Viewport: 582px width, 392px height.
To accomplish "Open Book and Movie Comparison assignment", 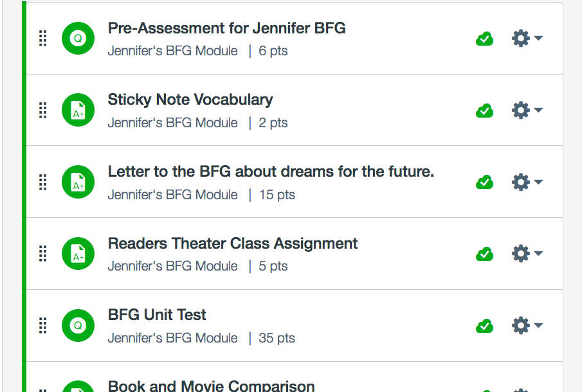I will click(211, 386).
